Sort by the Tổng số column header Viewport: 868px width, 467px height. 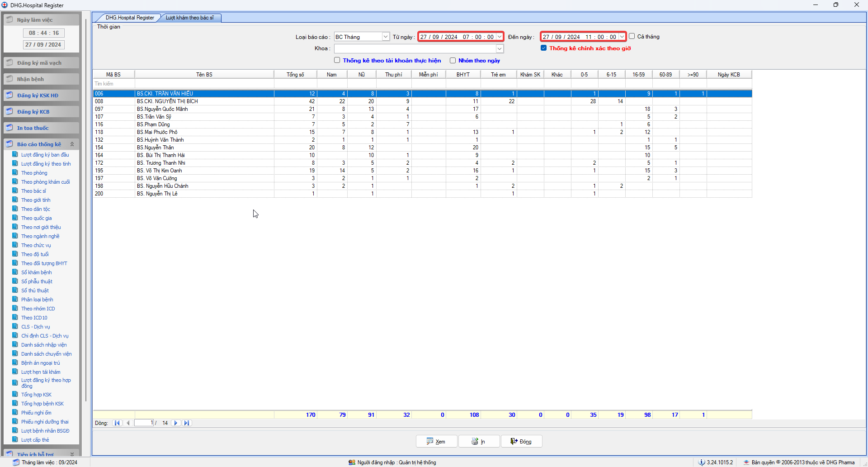coord(295,75)
